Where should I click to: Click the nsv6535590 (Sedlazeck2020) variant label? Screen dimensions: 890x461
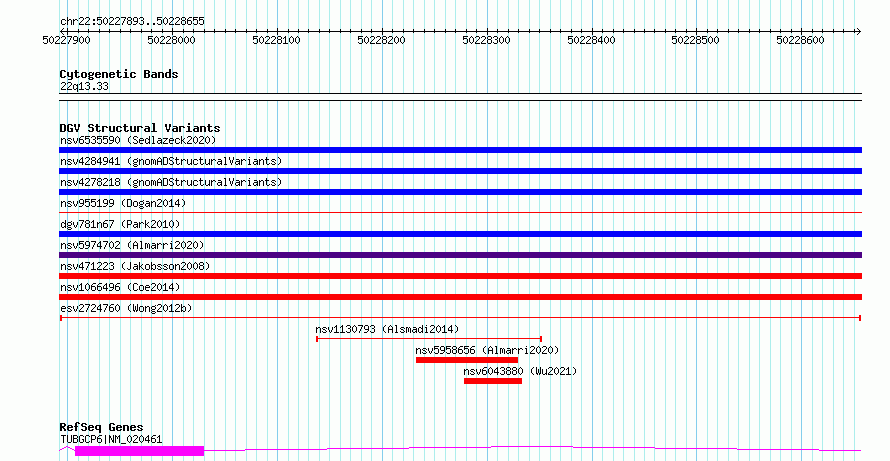tap(138, 140)
